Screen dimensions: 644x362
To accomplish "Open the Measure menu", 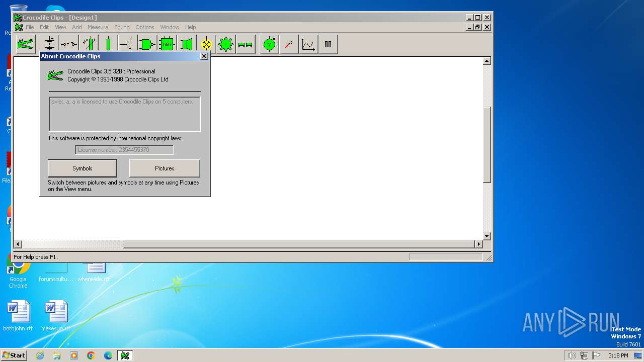I will click(x=98, y=27).
